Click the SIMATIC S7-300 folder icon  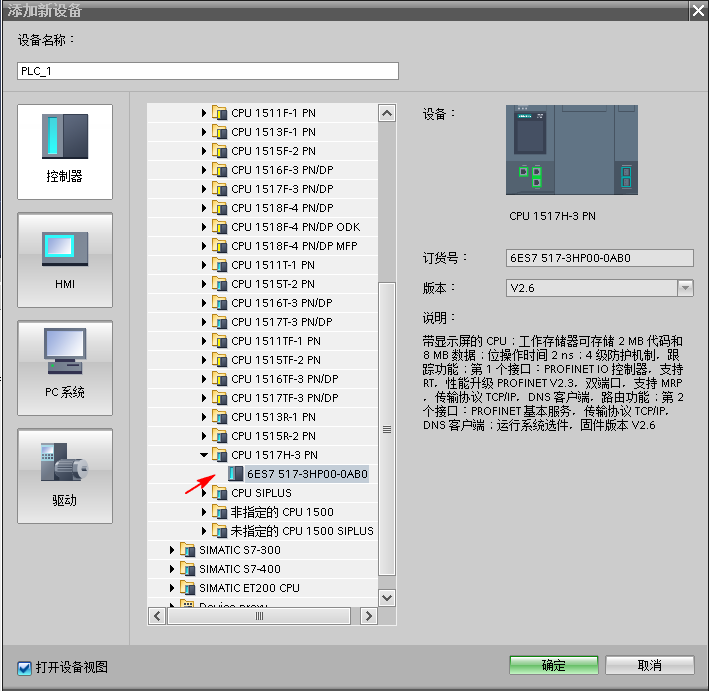(187, 550)
